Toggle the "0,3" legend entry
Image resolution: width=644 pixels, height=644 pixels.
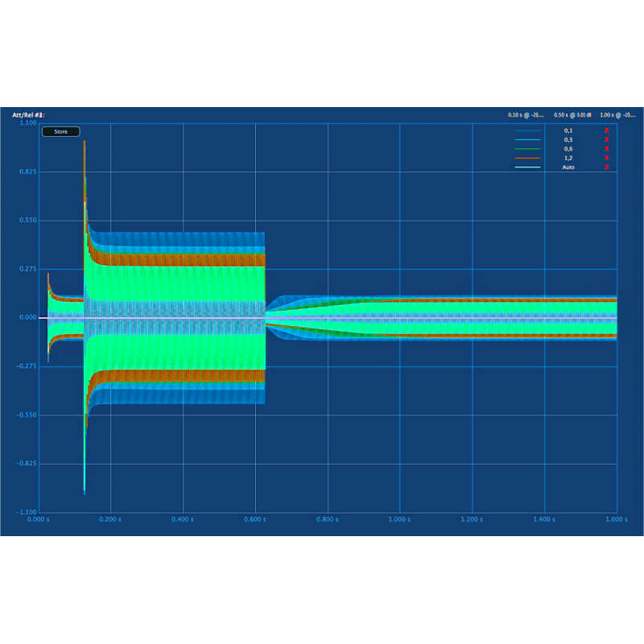(570, 139)
